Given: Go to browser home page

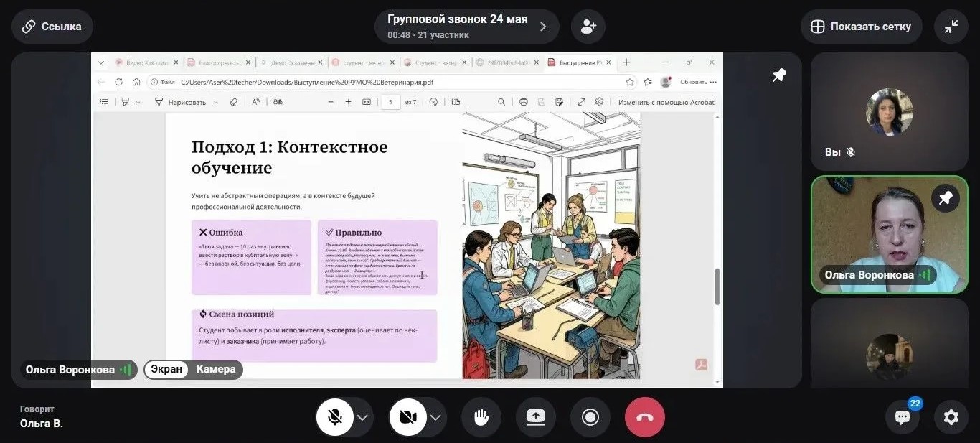Looking at the screenshot, I should [x=136, y=82].
